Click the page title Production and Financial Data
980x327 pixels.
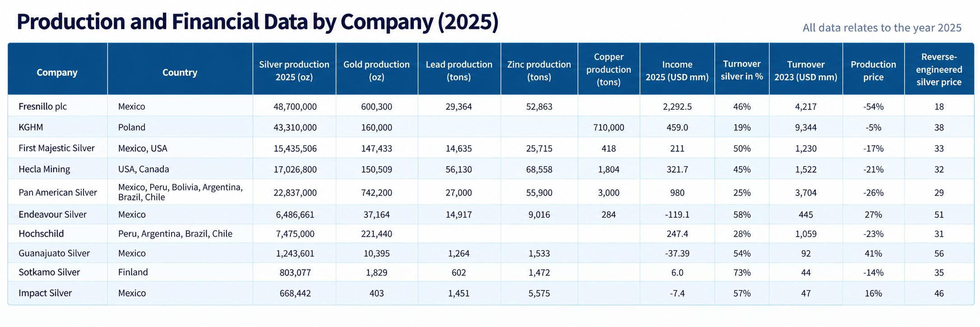click(257, 22)
